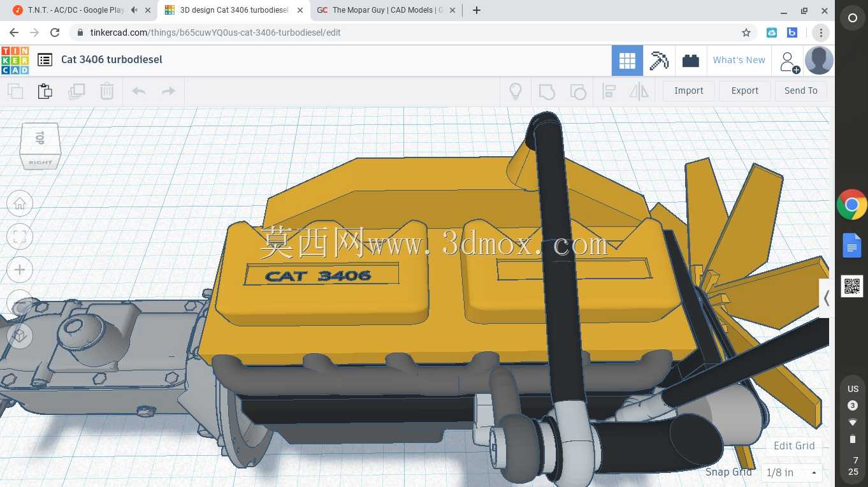Invite people with add-user icon

[x=788, y=62]
